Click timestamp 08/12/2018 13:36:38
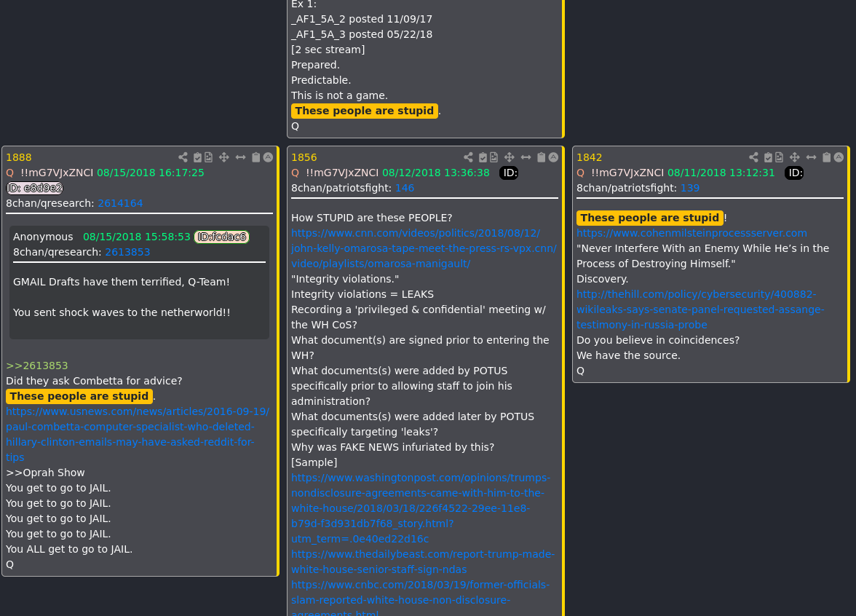The height and width of the screenshot is (616, 856). (435, 173)
